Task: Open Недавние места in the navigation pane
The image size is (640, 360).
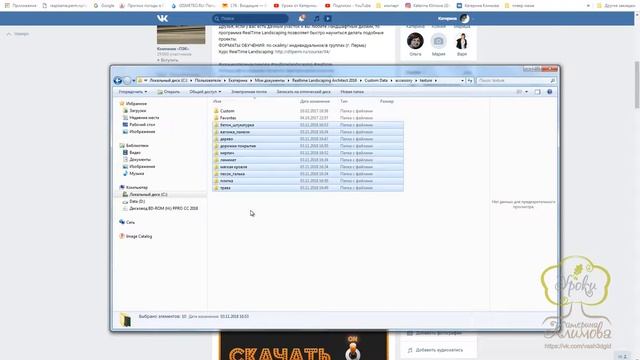Action: tap(144, 118)
